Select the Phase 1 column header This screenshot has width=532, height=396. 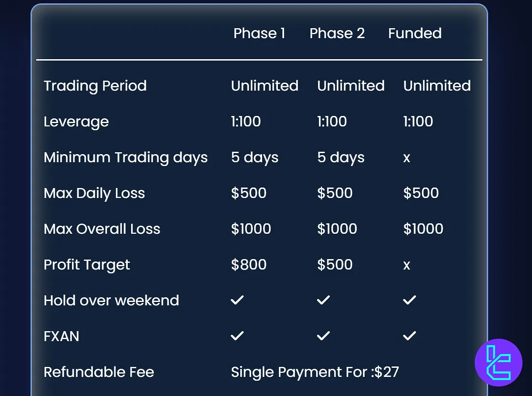click(259, 33)
